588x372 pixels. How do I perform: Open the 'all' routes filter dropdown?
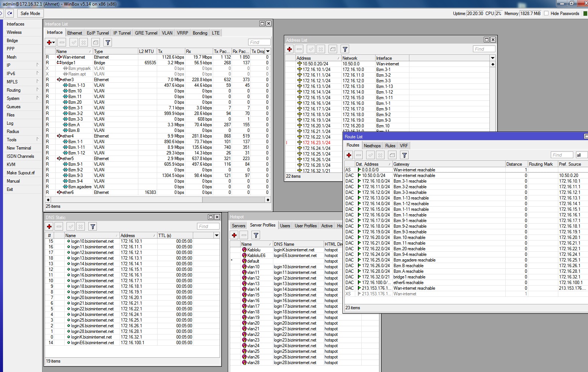[581, 154]
